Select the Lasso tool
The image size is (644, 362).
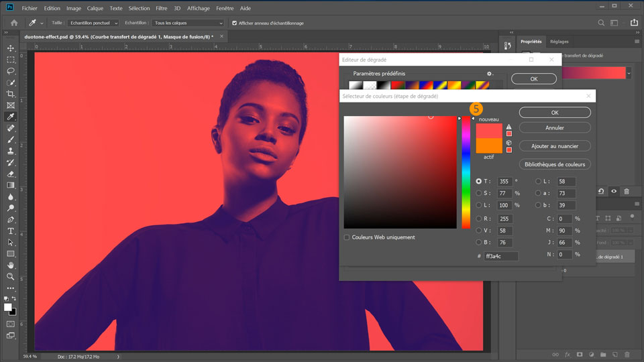tap(11, 71)
